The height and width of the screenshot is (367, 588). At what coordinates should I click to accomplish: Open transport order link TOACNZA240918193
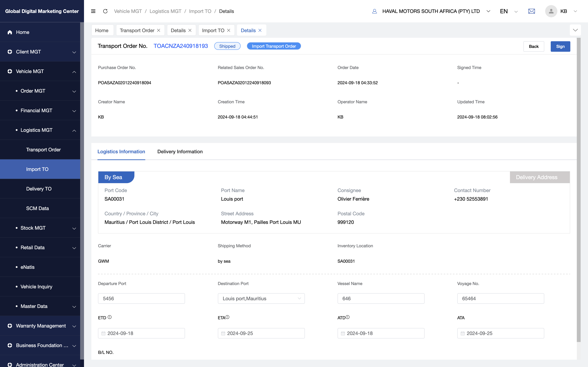tap(181, 46)
